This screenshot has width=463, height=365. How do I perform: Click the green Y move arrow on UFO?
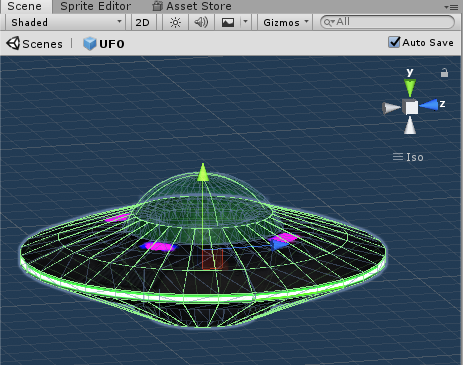203,173
